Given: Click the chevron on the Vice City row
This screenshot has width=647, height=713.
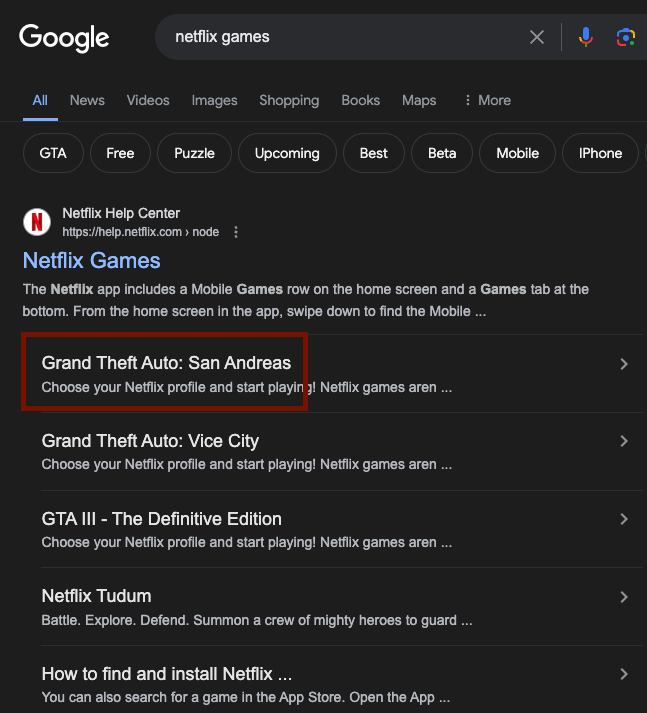Looking at the screenshot, I should pos(624,441).
